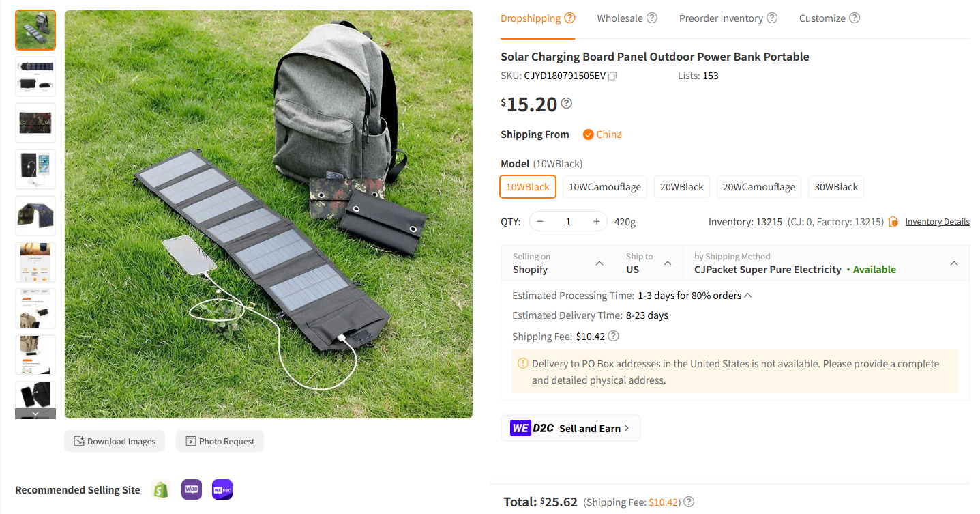Select the backpack thumbnail in the gallery
This screenshot has height=514, width=980.
pyautogui.click(x=35, y=29)
